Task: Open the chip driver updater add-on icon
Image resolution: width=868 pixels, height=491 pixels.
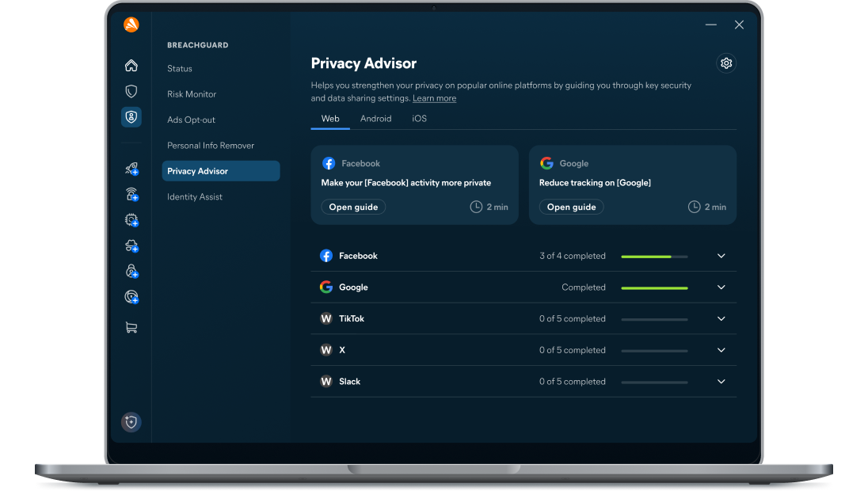Action: click(131, 219)
